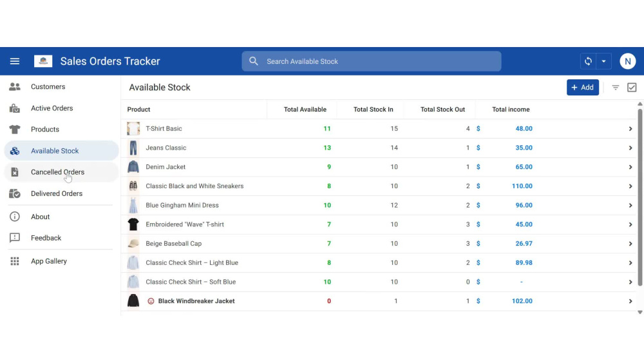644x363 pixels.
Task: Click the Cancelled Orders document icon
Action: [15, 172]
